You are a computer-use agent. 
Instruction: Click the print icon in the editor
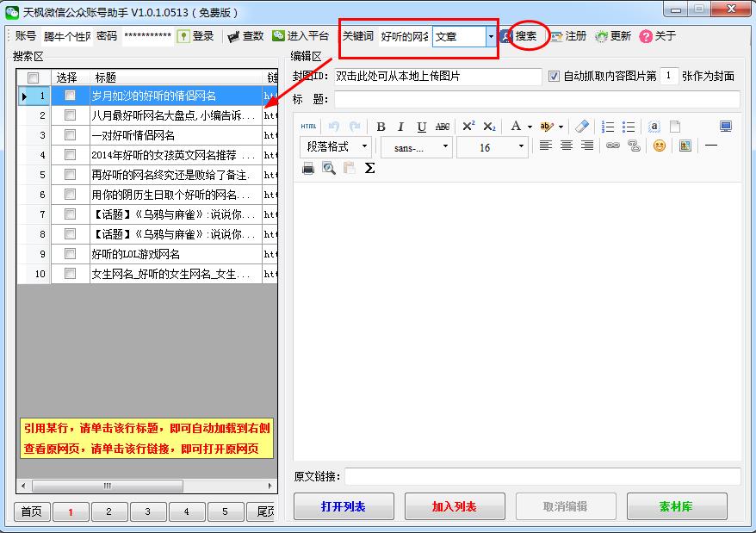tap(308, 168)
